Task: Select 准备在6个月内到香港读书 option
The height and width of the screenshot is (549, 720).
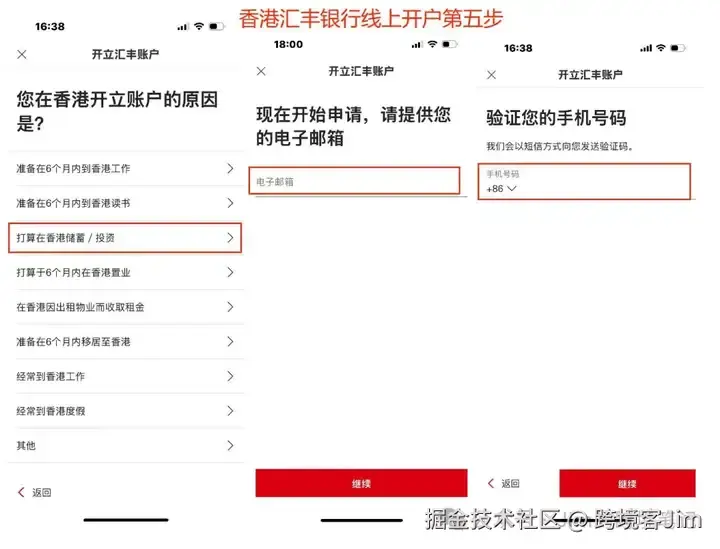Action: tap(125, 203)
